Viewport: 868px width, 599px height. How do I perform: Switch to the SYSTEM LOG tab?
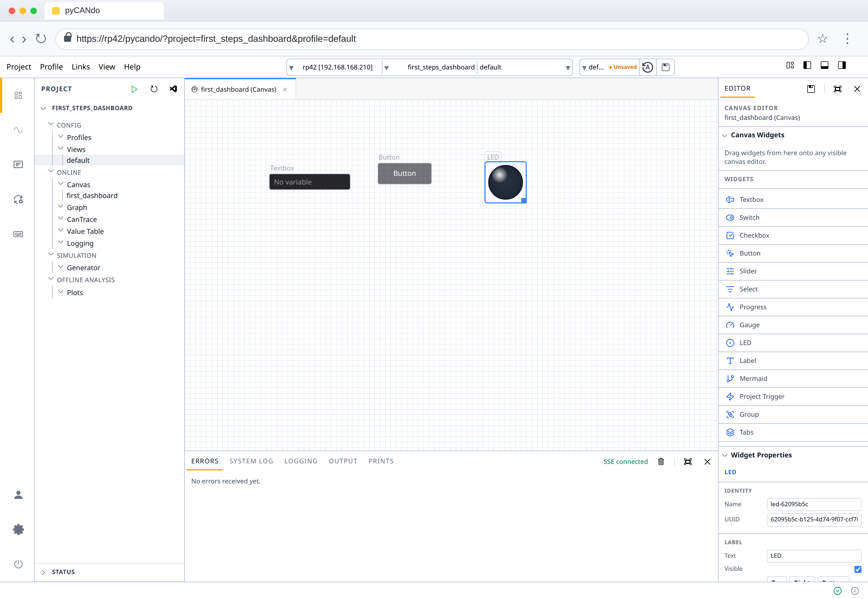point(251,461)
